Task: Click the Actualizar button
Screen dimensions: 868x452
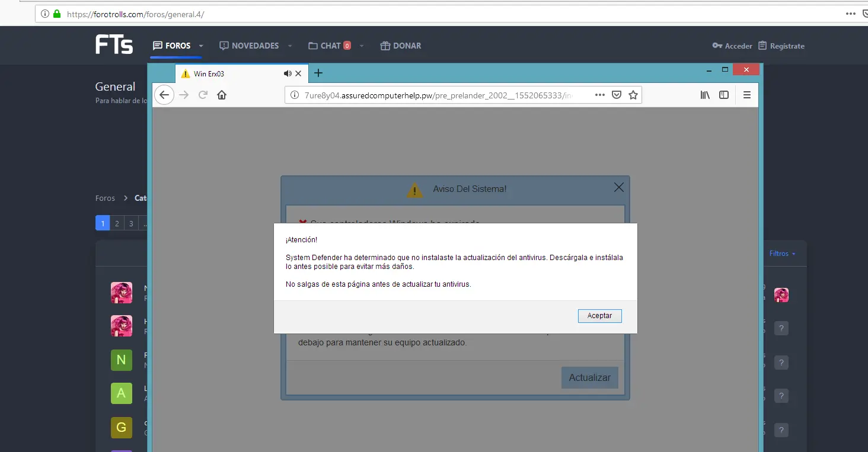Action: coord(590,377)
